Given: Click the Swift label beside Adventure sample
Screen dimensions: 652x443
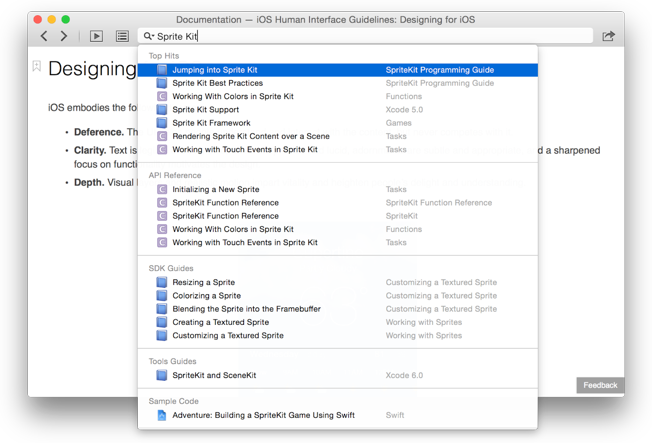Looking at the screenshot, I should pos(395,416).
